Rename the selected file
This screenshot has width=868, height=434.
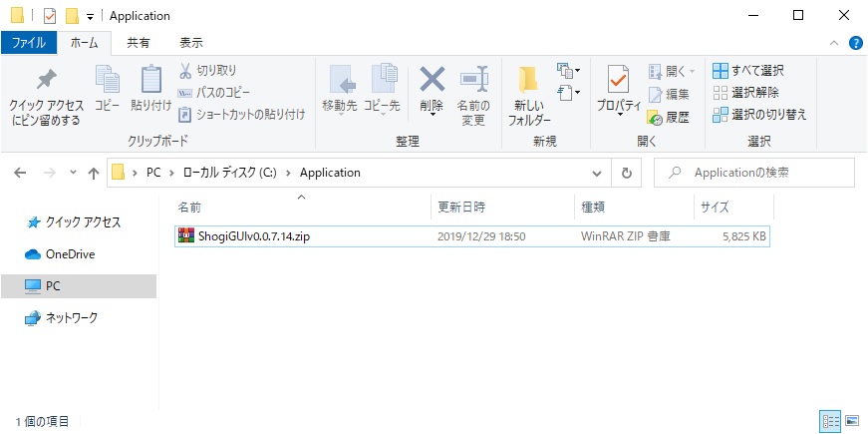coord(473,96)
